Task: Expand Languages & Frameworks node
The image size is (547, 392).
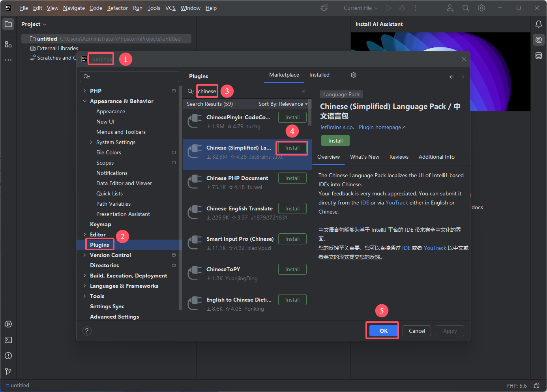Action: [x=84, y=286]
